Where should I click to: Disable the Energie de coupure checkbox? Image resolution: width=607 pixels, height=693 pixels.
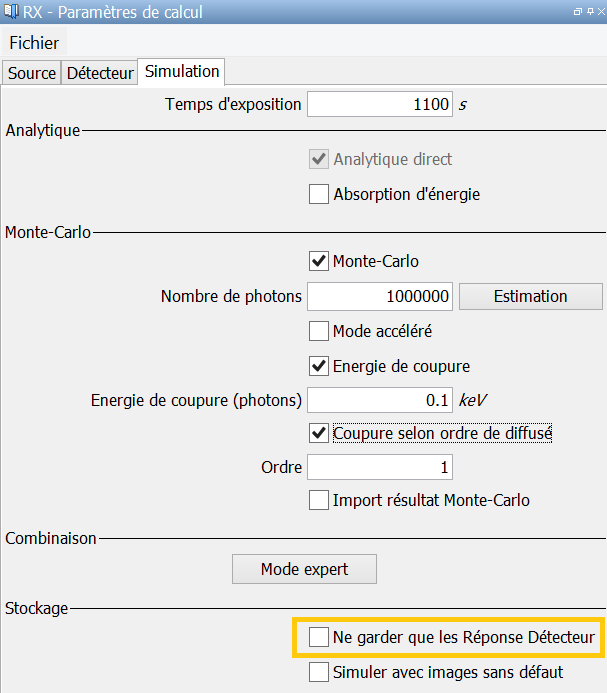coord(319,365)
